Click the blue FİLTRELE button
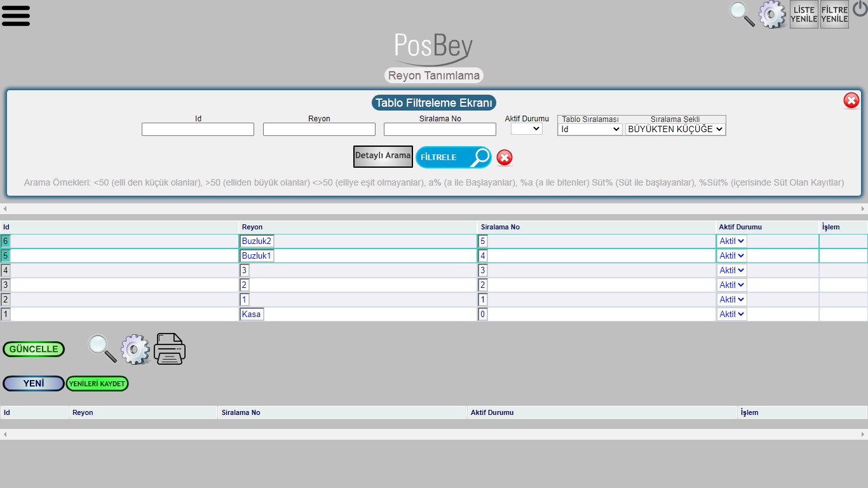This screenshot has width=868, height=488. [x=454, y=158]
